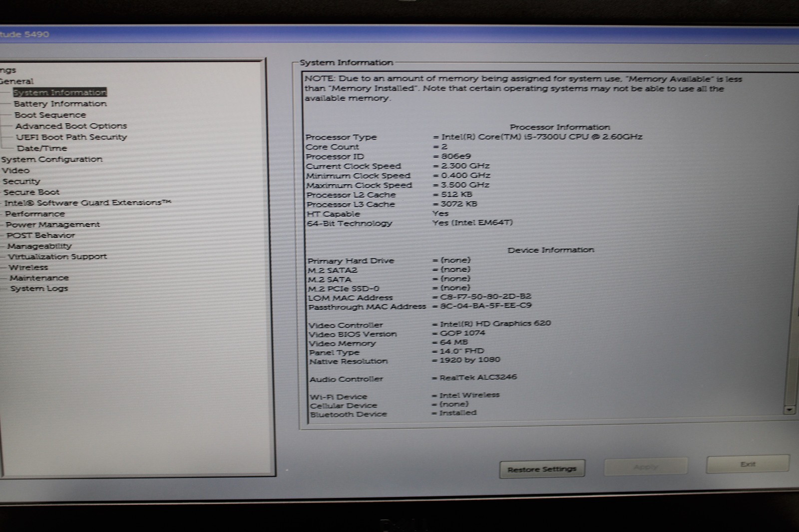Click the Audio Controller value RealTek ALC3246
This screenshot has width=799, height=532.
478,377
